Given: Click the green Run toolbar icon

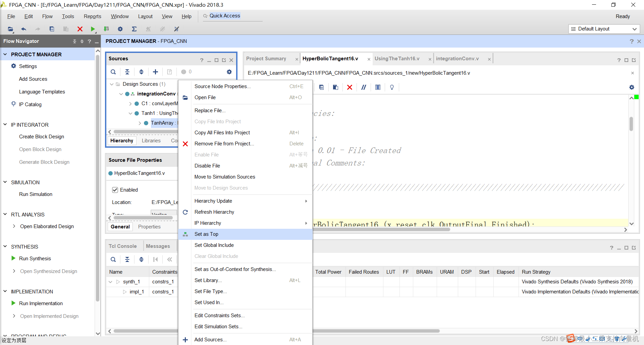Looking at the screenshot, I should pyautogui.click(x=93, y=29).
